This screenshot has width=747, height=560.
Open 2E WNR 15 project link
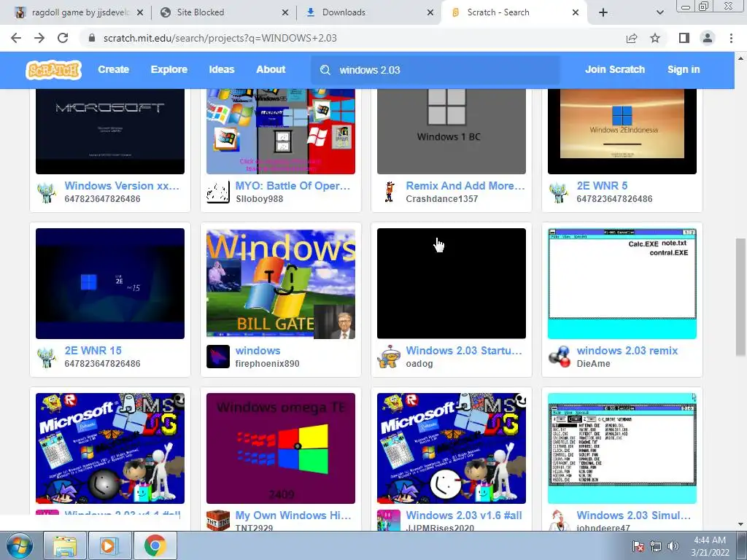(x=93, y=351)
